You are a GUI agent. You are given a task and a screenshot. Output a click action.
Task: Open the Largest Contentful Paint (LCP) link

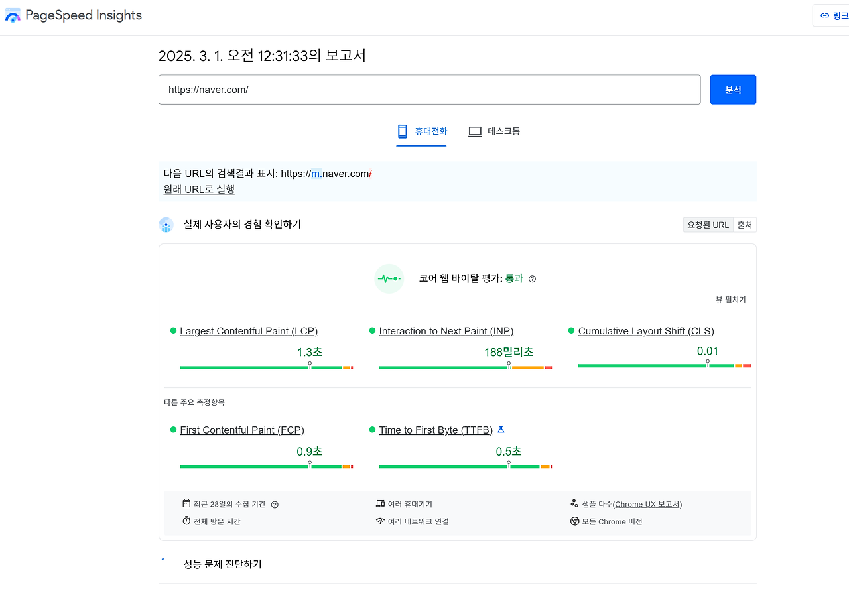pyautogui.click(x=249, y=331)
